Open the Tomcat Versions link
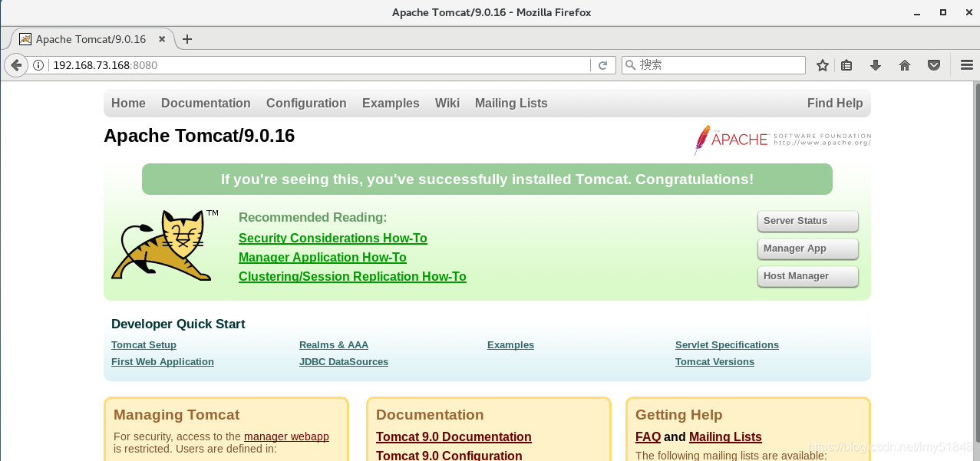 point(714,362)
